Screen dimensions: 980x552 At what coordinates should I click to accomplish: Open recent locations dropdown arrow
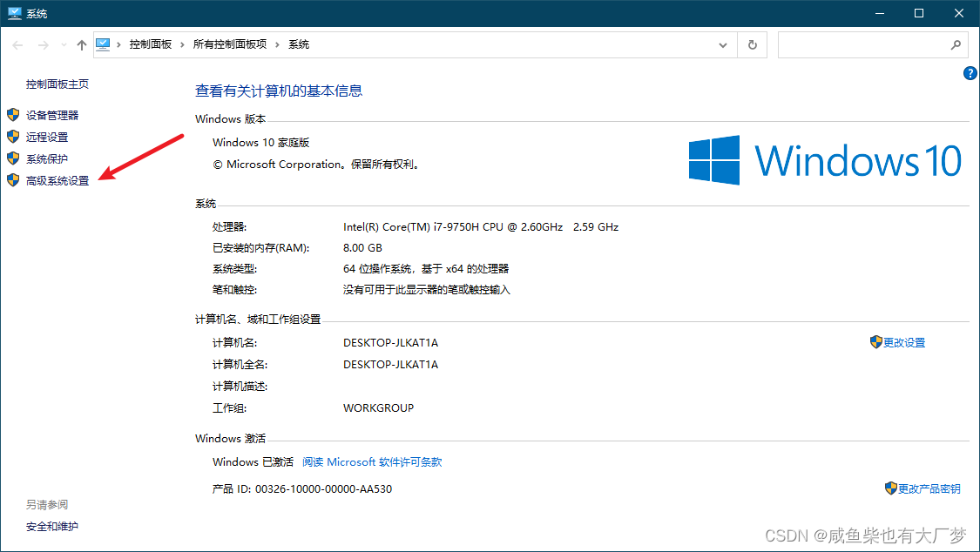[x=64, y=45]
